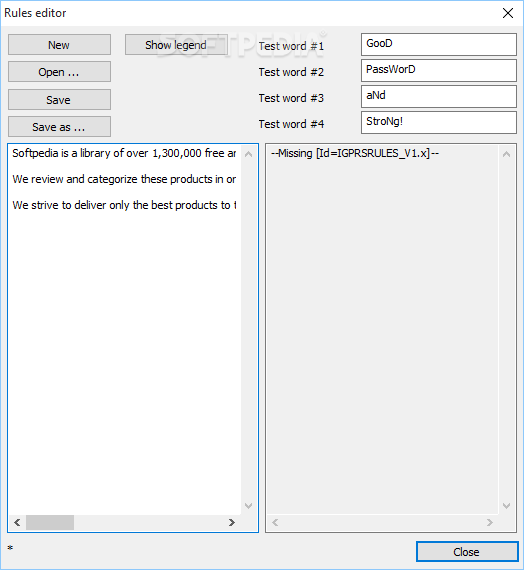Click the 'Test word #2' label
The image size is (524, 570).
point(291,72)
